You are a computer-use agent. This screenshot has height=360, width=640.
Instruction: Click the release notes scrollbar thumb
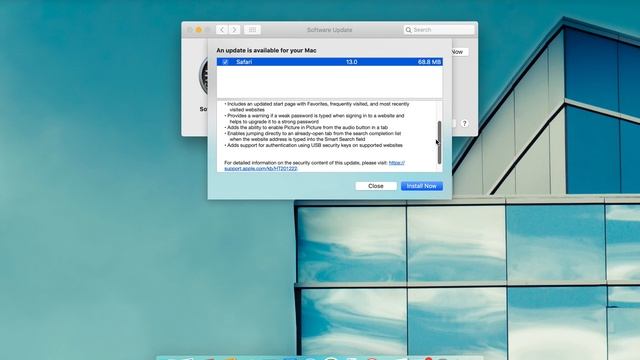[440, 142]
